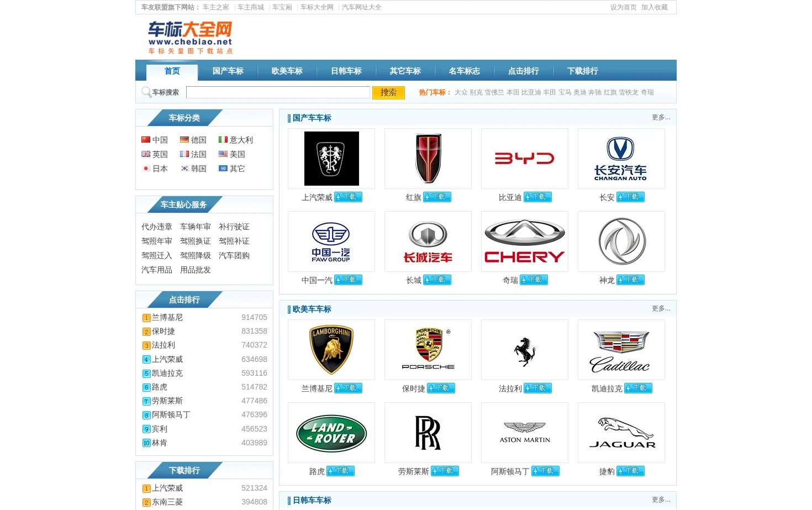Viewport: 812px width, 510px height.
Task: Open the 国产车标 navigation tab
Action: point(228,71)
